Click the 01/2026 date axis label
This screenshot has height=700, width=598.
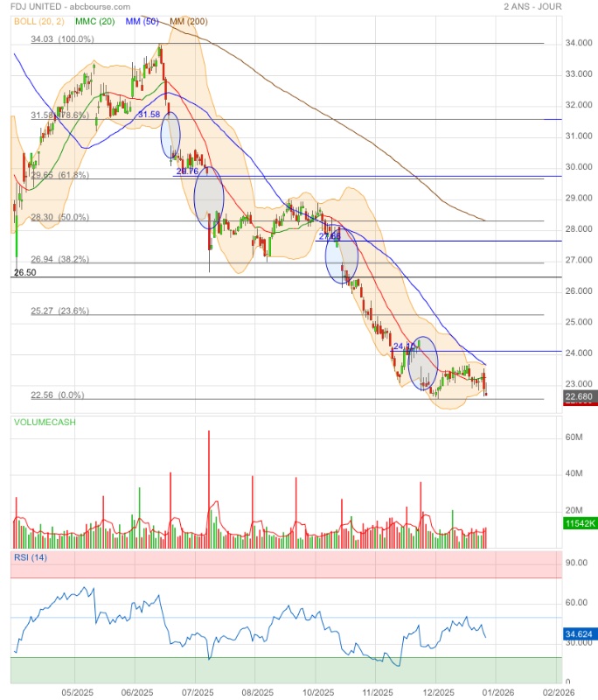(x=498, y=692)
